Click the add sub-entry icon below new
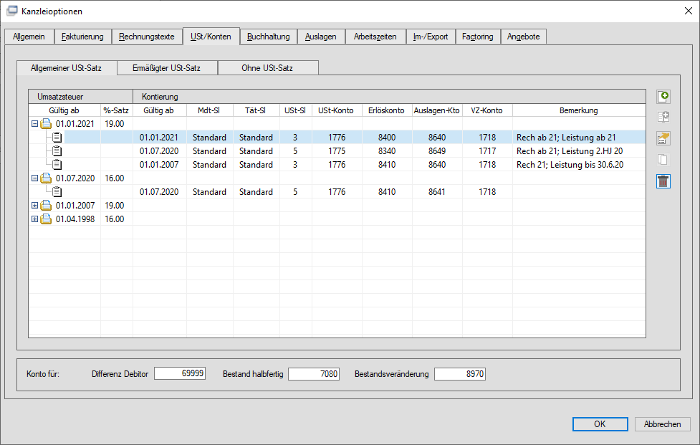Viewport: 700px width, 445px height. (x=663, y=117)
